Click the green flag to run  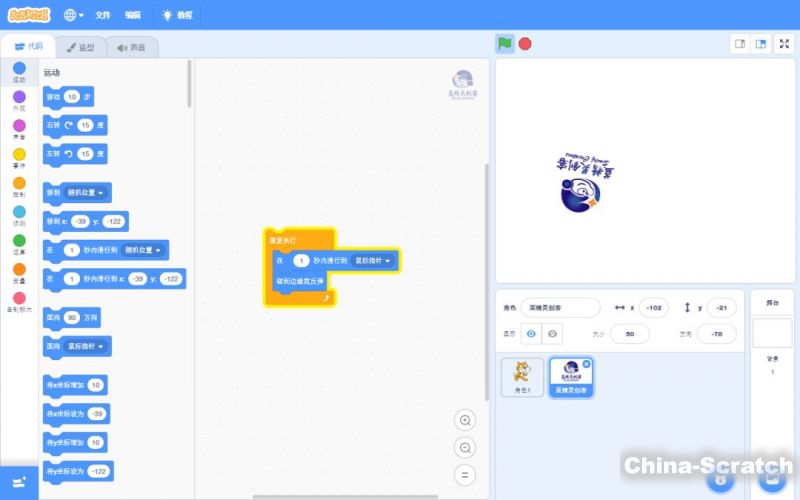pos(506,43)
